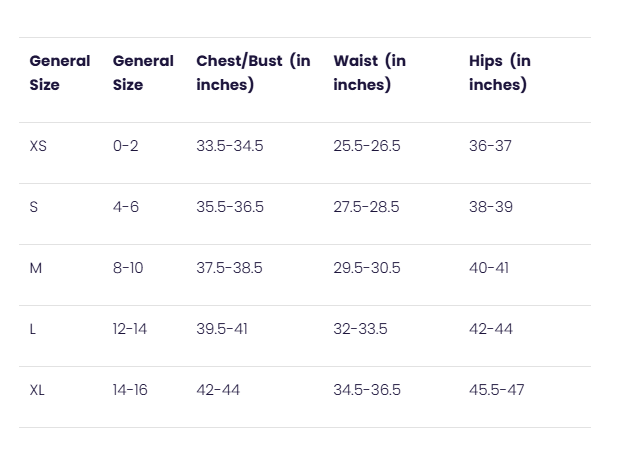Click hips value 45.5-47
634x449 pixels.
pos(497,390)
